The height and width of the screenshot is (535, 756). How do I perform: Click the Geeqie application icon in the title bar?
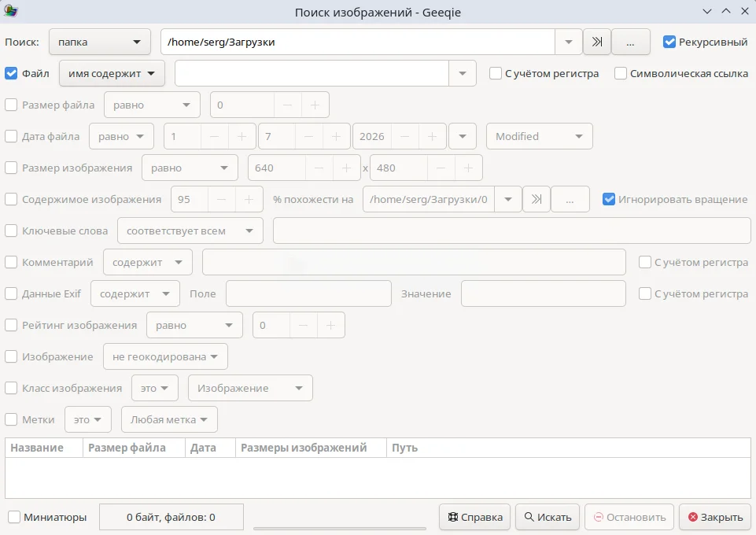(x=10, y=11)
